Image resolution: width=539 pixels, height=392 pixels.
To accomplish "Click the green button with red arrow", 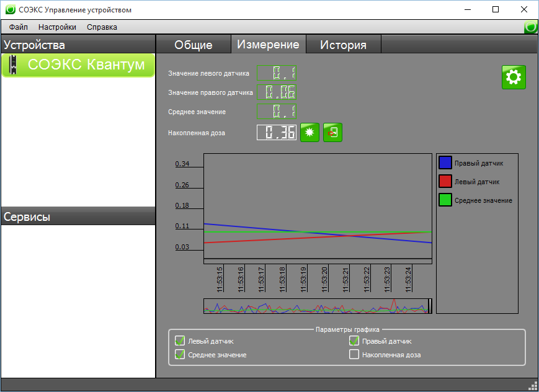I will pos(332,132).
